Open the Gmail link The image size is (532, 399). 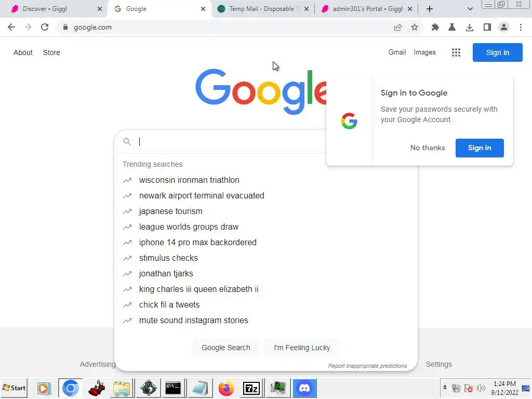[397, 52]
